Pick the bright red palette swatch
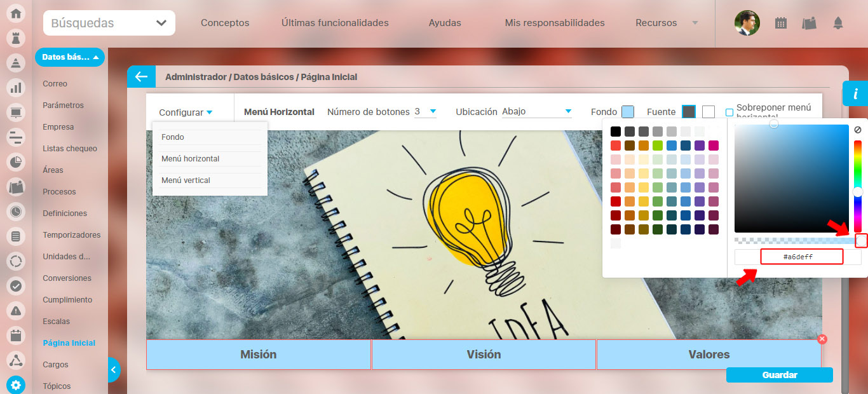Screen dimensions: 868x394 (x=615, y=146)
